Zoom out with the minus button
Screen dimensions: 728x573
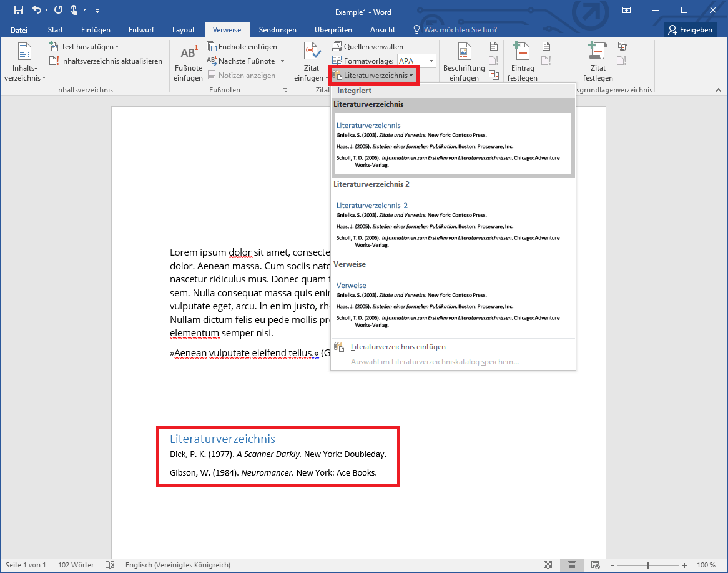coord(612,566)
